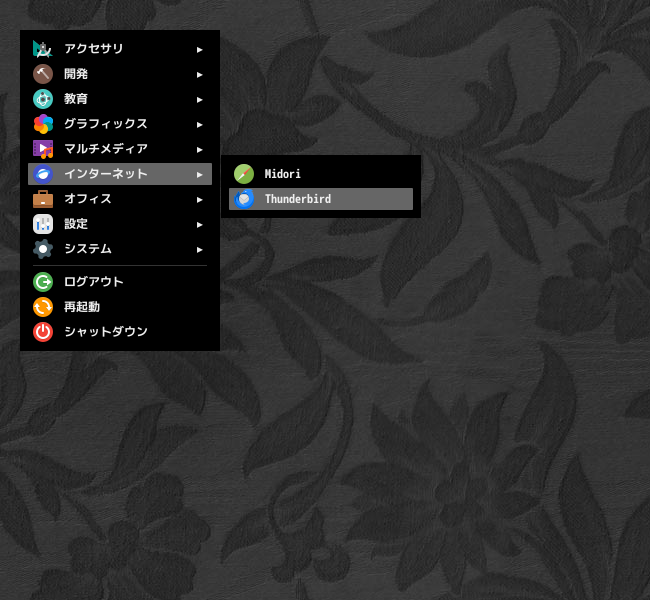Expand the グラフィックス submenu arrow

click(x=199, y=124)
